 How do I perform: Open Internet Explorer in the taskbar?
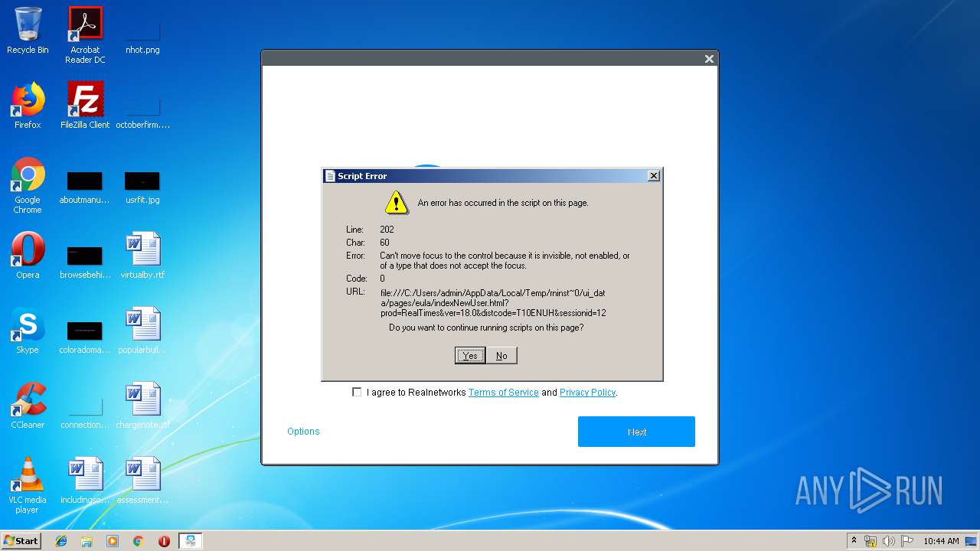[61, 541]
